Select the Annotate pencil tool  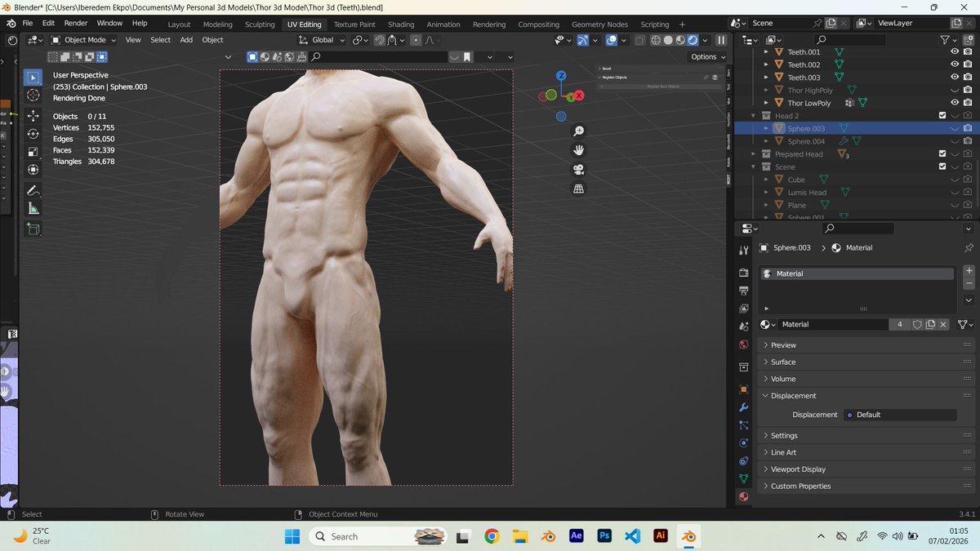coord(33,190)
